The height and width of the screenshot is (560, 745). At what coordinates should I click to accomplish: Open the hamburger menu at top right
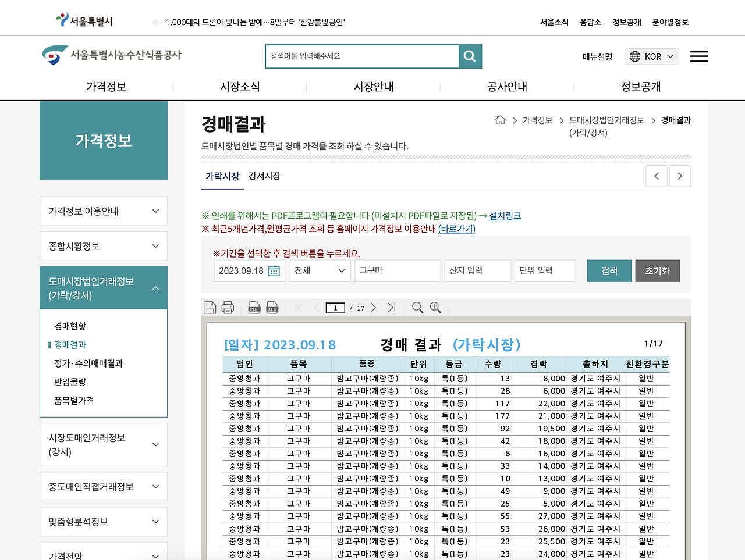tap(698, 56)
